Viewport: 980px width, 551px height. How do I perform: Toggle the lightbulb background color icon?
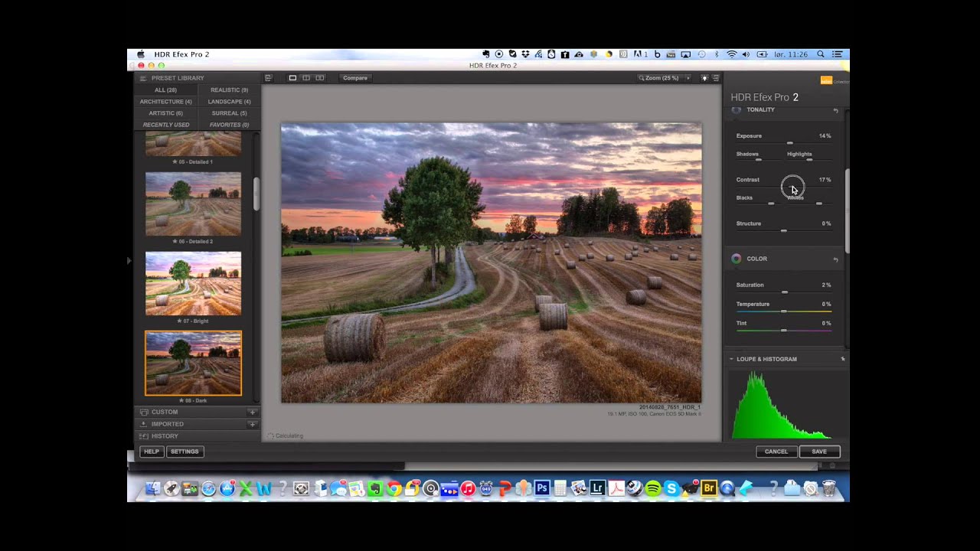tap(704, 78)
